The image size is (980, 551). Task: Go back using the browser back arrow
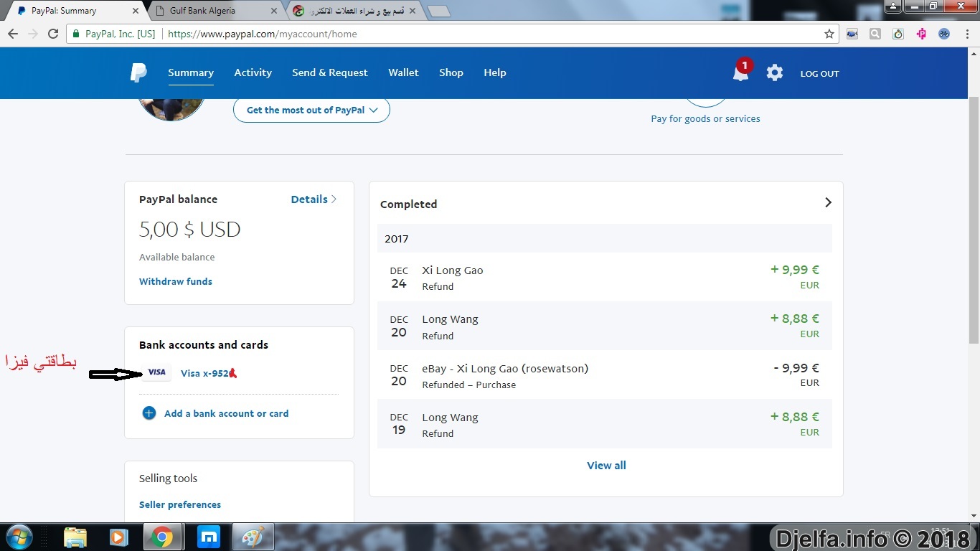coord(13,34)
